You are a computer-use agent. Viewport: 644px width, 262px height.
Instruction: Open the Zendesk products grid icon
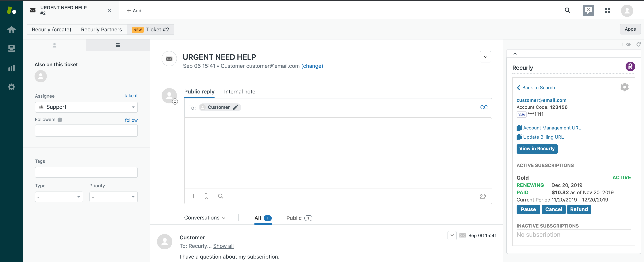tap(608, 11)
